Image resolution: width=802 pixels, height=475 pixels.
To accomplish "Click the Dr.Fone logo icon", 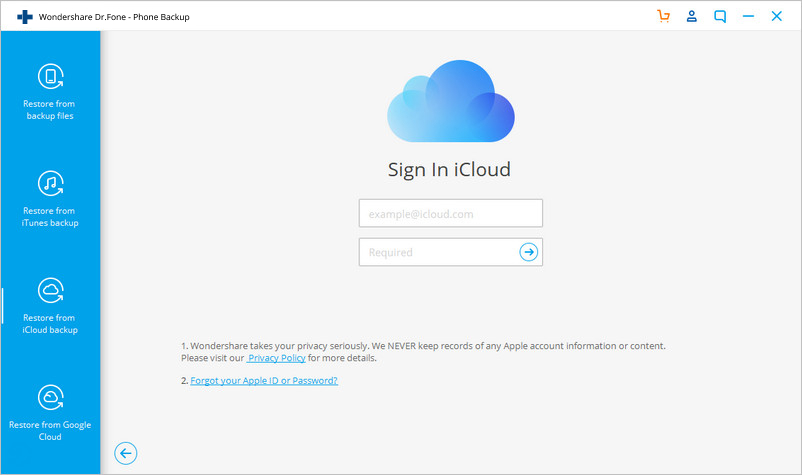I will click(25, 17).
